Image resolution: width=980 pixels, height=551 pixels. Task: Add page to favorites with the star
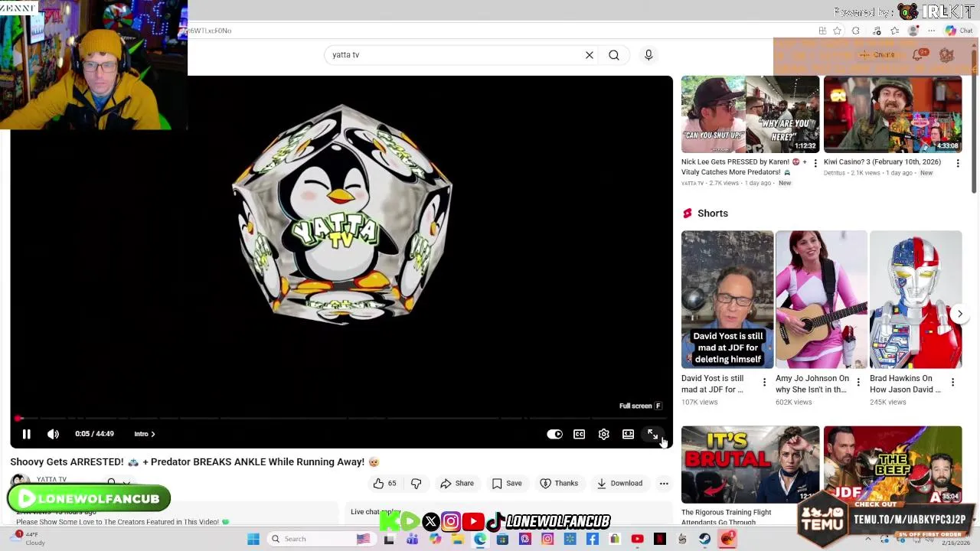click(837, 31)
